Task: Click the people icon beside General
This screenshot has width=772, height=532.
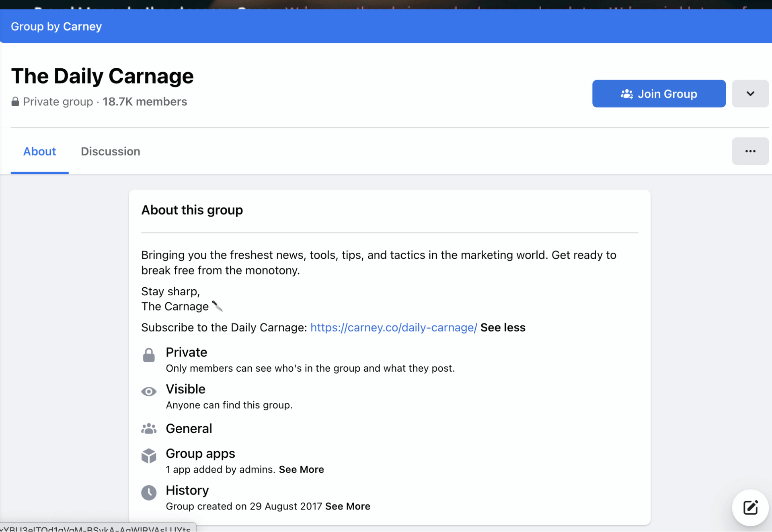Action: pyautogui.click(x=149, y=428)
